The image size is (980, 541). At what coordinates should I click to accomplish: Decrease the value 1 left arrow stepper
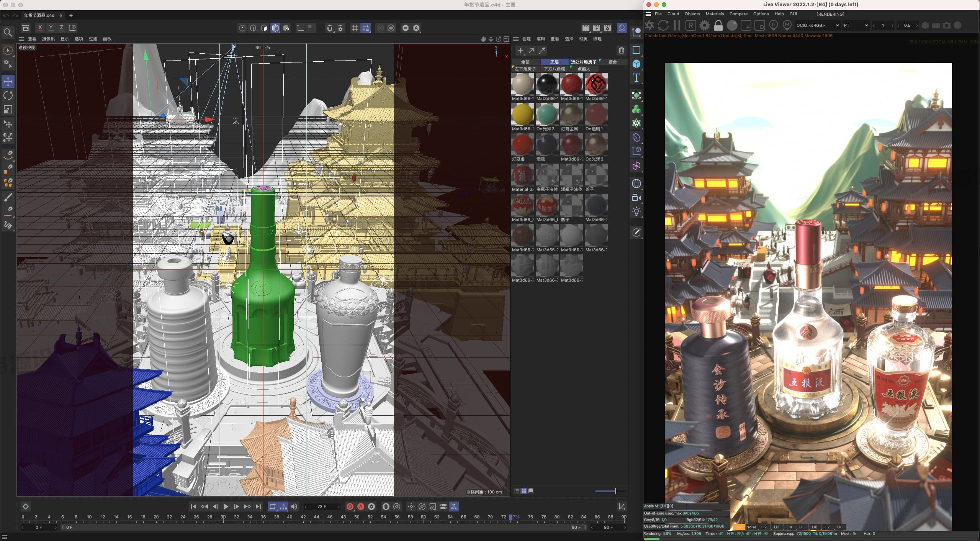point(874,26)
